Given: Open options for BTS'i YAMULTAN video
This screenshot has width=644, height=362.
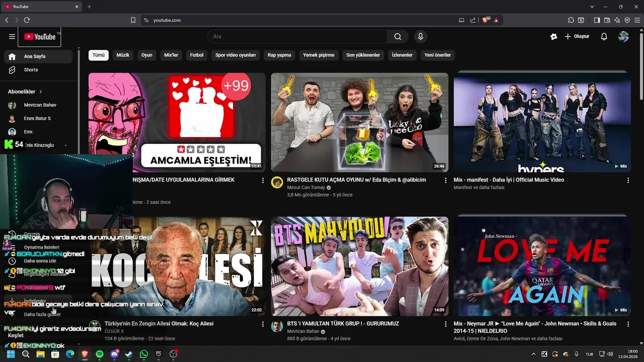Looking at the screenshot, I should pyautogui.click(x=445, y=324).
